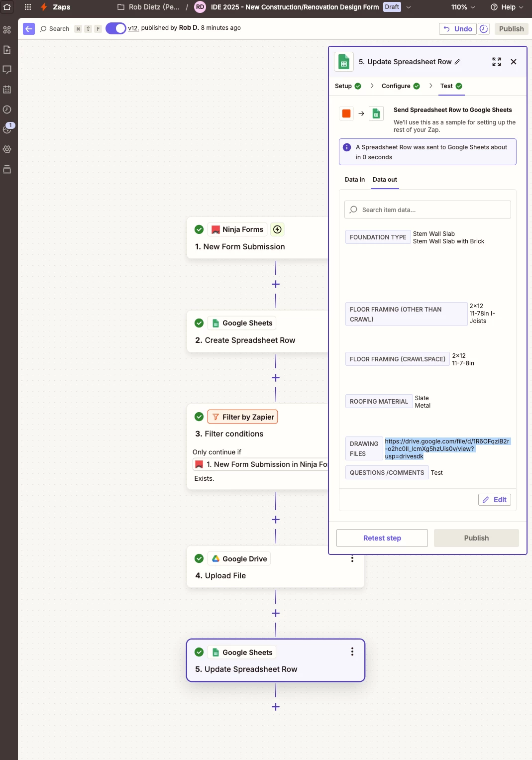
Task: Open the v12. version link
Action: (x=133, y=28)
